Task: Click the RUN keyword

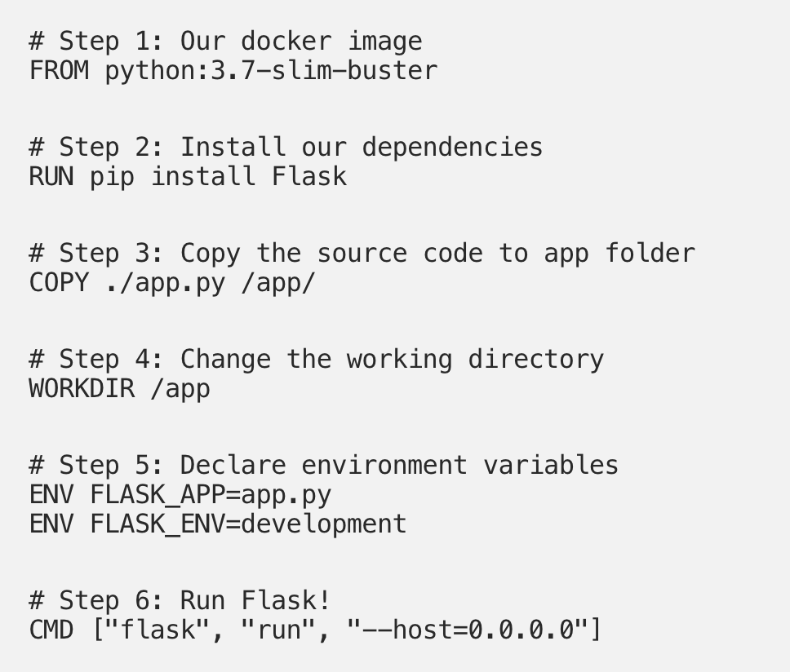Action: [51, 177]
